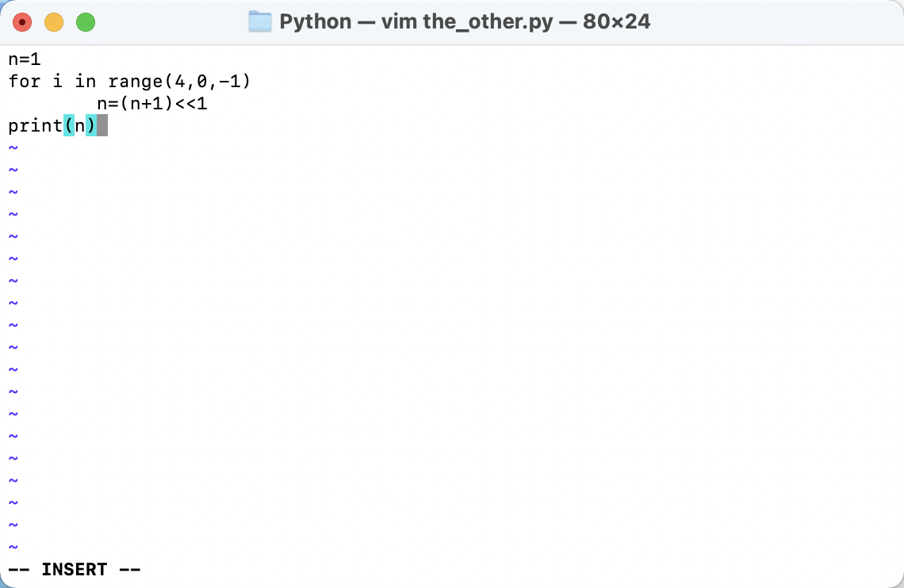904x588 pixels.
Task: Click the "for" keyword on line two
Action: [25, 81]
